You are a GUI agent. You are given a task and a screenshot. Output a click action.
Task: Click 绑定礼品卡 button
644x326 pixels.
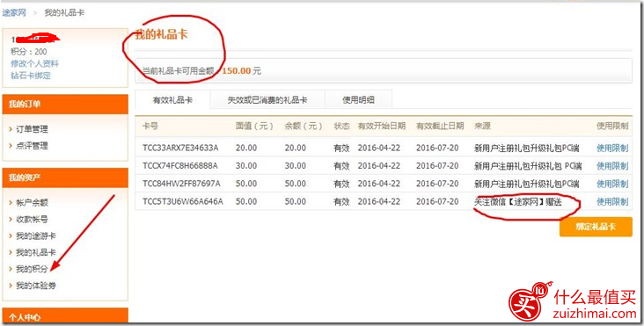click(596, 227)
